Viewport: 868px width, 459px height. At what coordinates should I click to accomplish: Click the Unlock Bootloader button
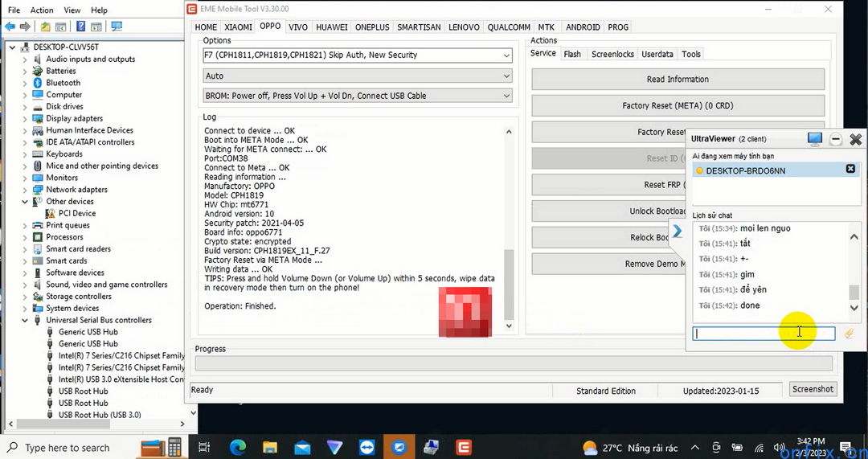pyautogui.click(x=609, y=211)
